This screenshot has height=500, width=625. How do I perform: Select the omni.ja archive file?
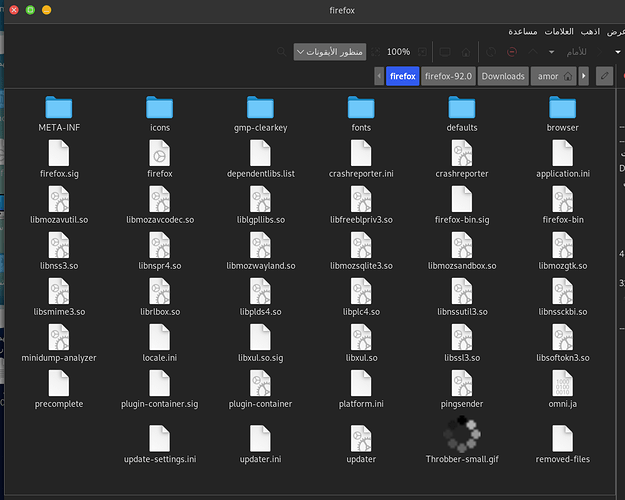pyautogui.click(x=561, y=384)
